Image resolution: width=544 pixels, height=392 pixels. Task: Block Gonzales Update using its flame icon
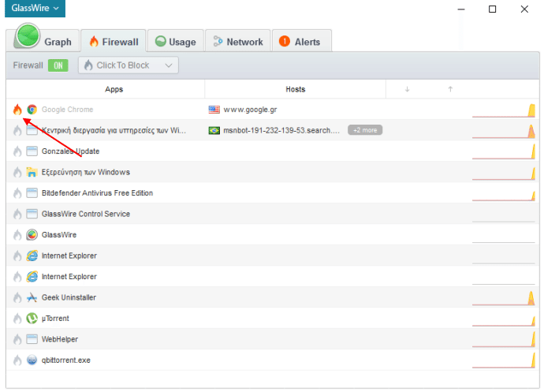pyautogui.click(x=17, y=151)
